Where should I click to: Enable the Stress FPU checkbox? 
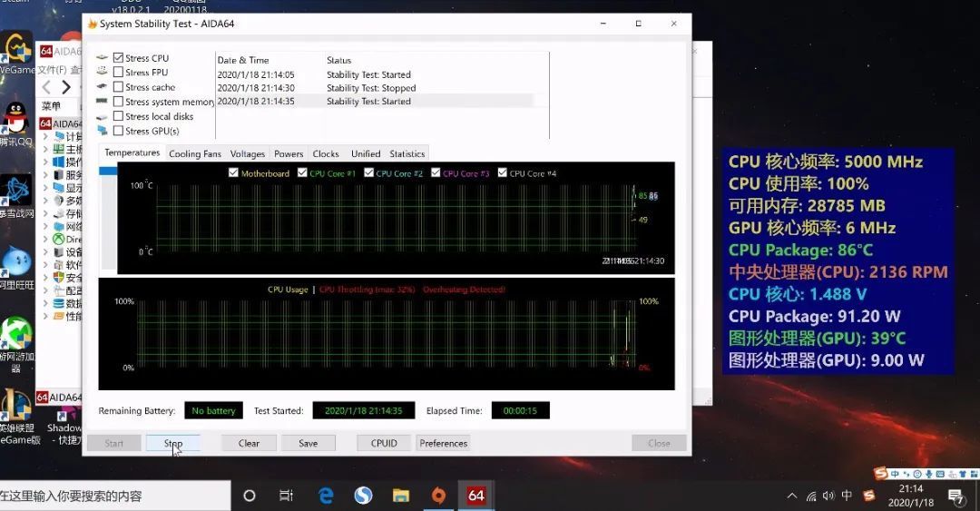click(x=118, y=72)
